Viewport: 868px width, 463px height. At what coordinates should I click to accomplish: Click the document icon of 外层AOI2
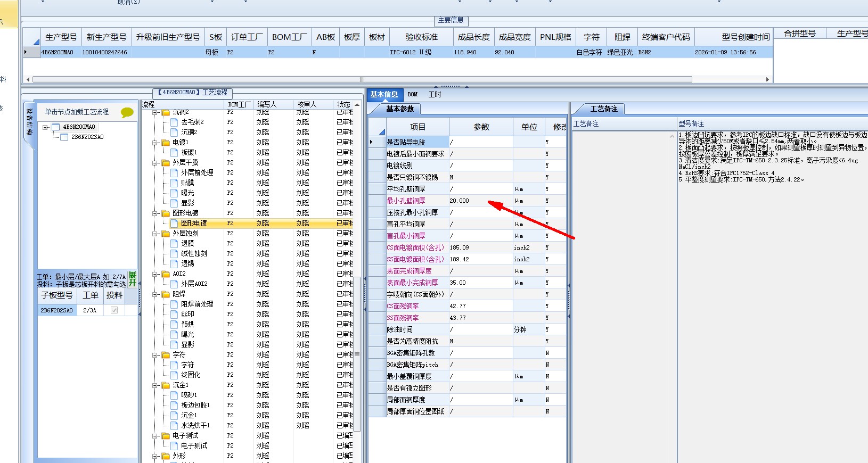(174, 284)
